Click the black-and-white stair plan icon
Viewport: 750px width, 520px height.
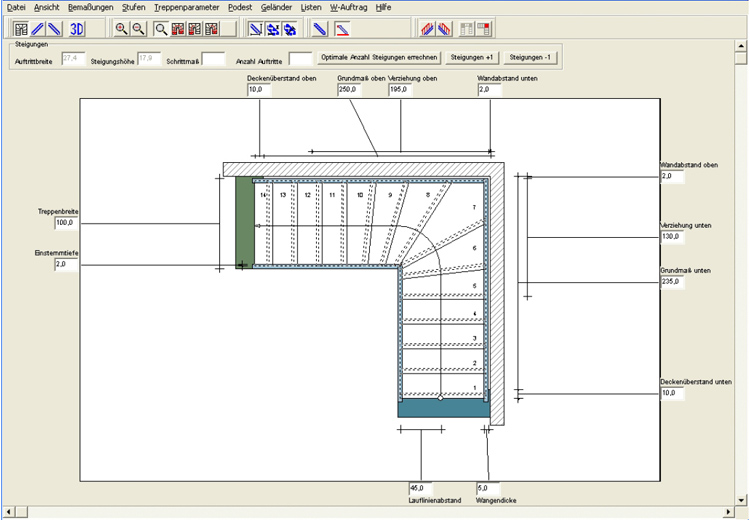(x=21, y=28)
